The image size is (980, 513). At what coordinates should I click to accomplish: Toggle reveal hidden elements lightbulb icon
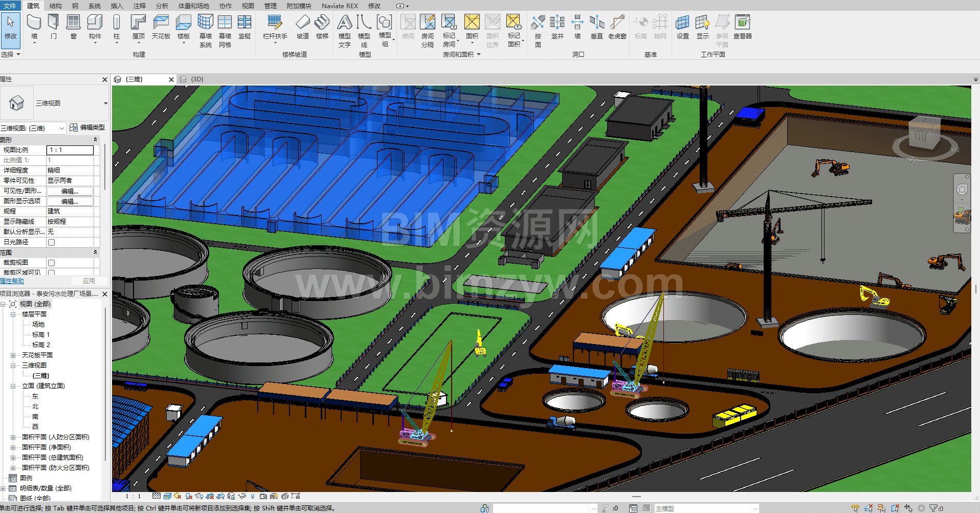253,496
